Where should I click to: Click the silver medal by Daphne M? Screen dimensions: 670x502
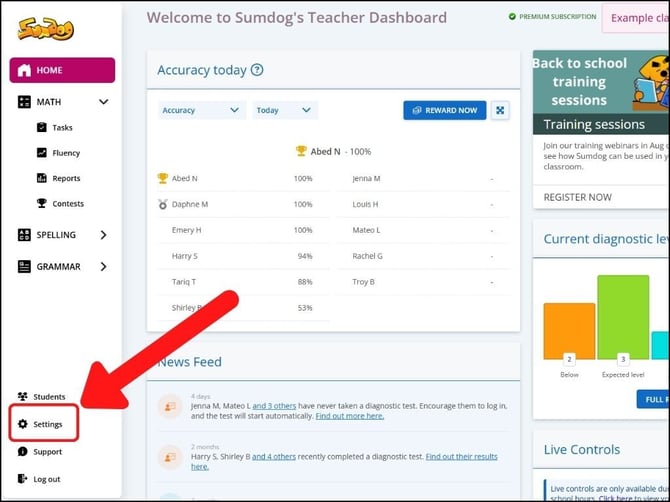tap(162, 204)
